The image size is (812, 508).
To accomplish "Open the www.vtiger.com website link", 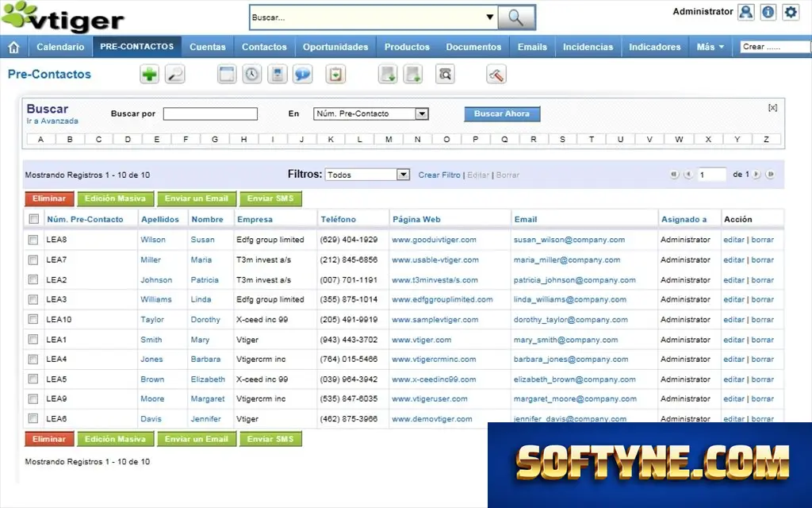I will coord(421,340).
